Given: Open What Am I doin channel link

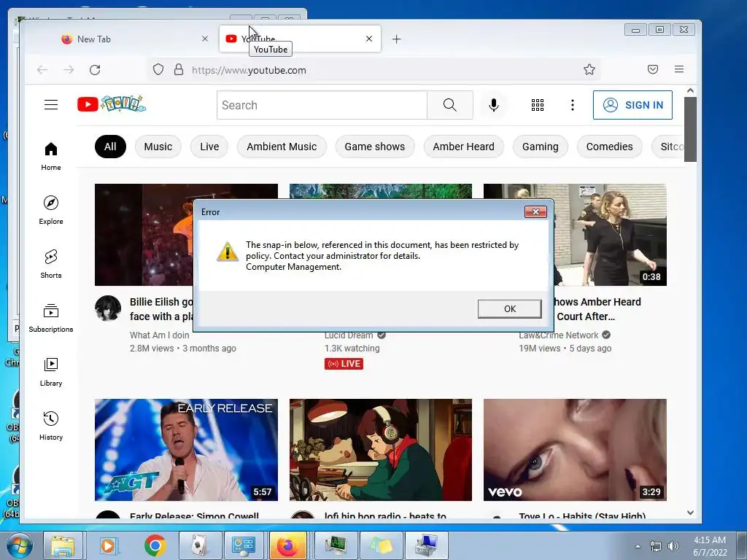Looking at the screenshot, I should [x=159, y=335].
